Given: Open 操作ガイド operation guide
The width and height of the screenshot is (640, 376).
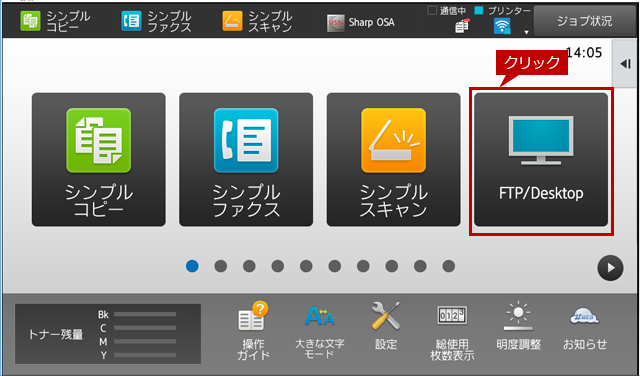Looking at the screenshot, I should 253,331.
